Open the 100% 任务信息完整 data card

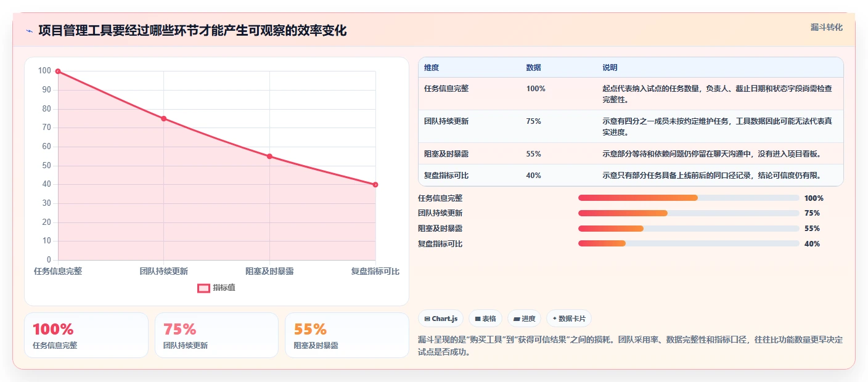tap(86, 335)
